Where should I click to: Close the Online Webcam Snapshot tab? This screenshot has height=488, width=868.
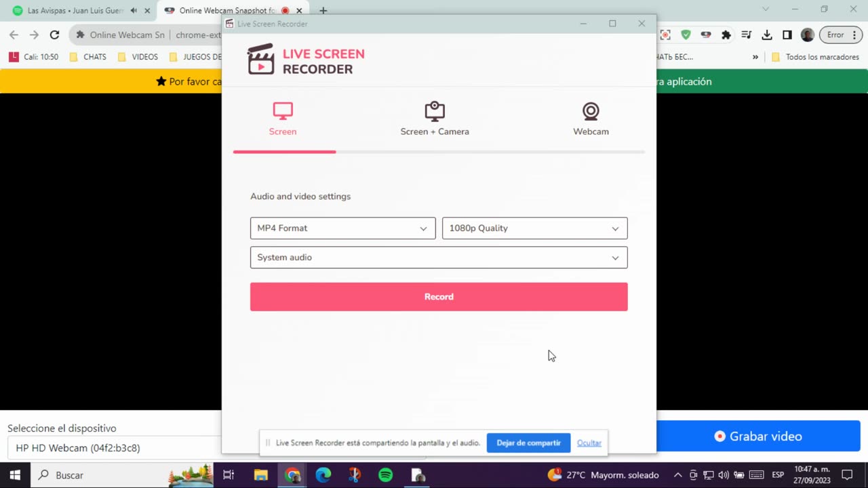299,11
